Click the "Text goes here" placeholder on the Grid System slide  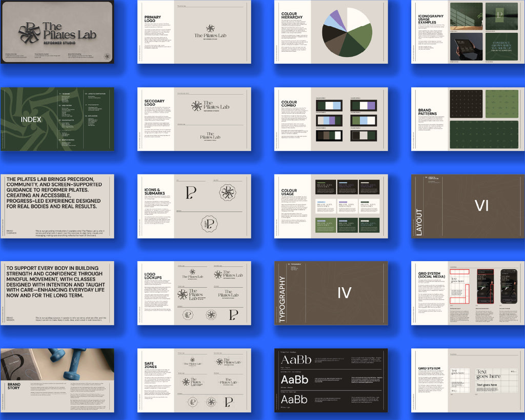[489, 373]
